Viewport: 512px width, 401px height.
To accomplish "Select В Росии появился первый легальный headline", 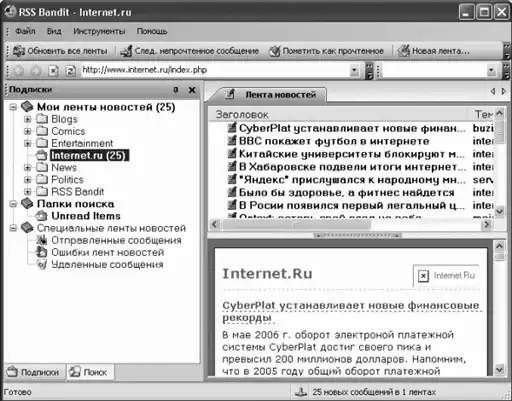I will 352,205.
